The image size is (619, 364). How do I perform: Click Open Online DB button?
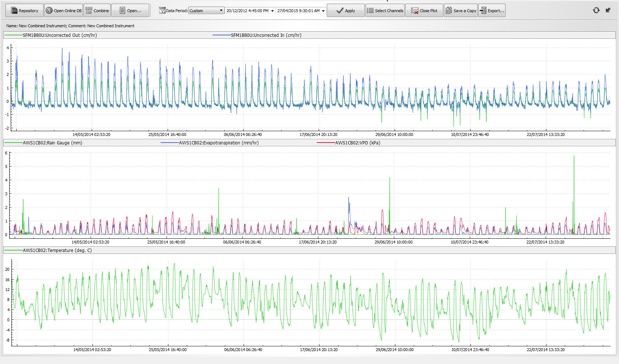(x=63, y=11)
